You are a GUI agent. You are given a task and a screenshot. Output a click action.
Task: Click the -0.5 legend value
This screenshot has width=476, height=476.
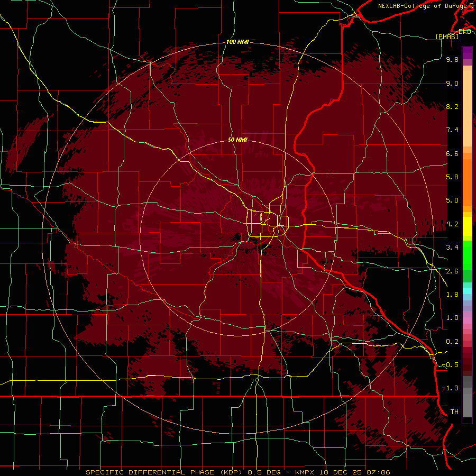tap(450, 365)
